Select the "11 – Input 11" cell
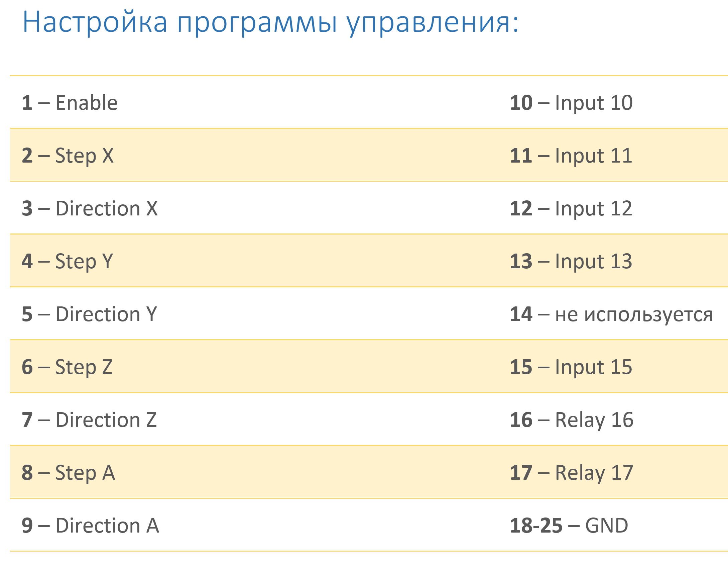Viewport: 728px width, 563px height. tap(571, 156)
